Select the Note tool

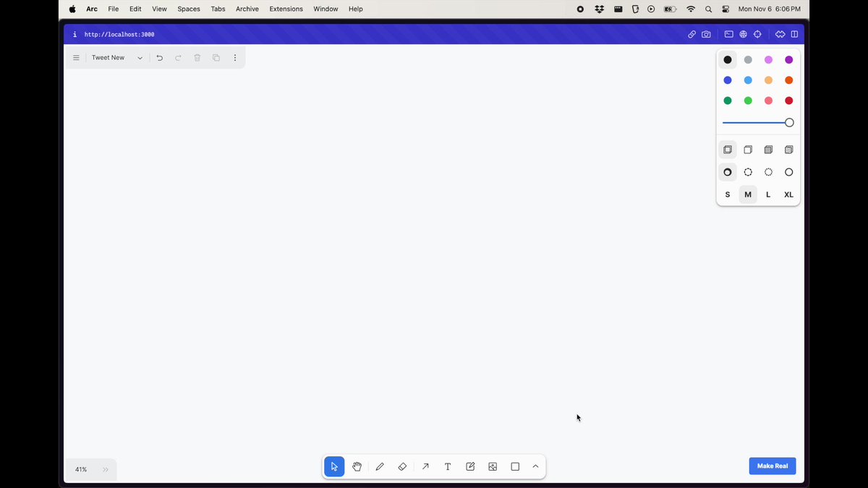[x=470, y=466]
